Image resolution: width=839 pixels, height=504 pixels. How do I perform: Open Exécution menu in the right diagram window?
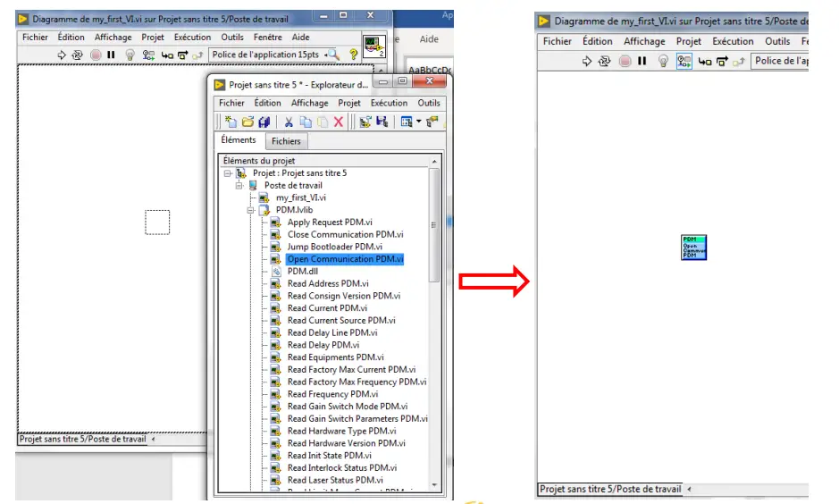tap(733, 41)
